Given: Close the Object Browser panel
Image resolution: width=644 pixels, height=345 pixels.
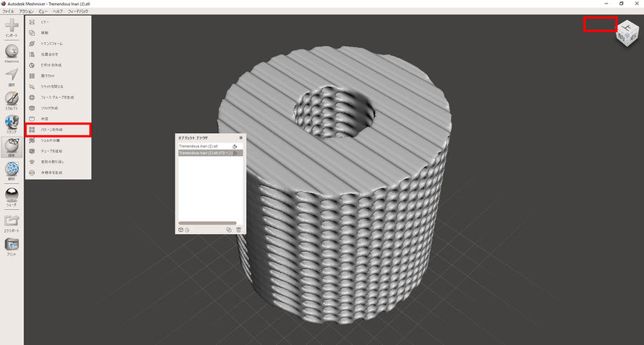Looking at the screenshot, I should click(x=240, y=137).
